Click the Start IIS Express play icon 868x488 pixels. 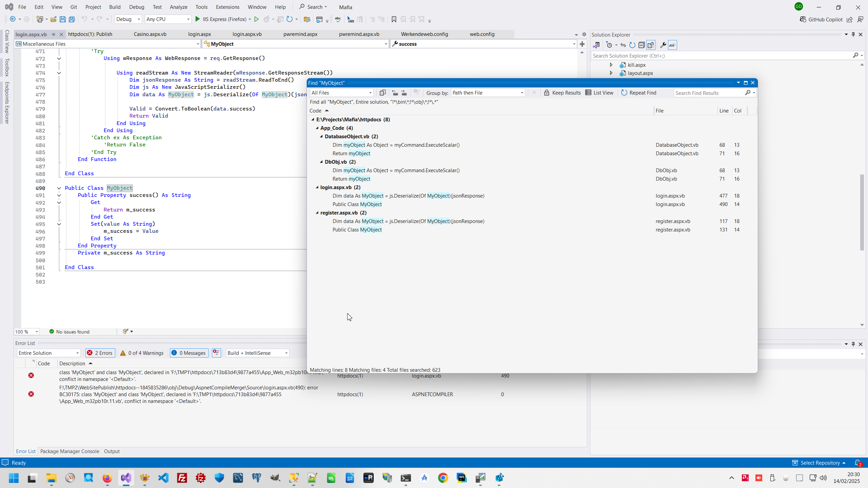pyautogui.click(x=198, y=19)
